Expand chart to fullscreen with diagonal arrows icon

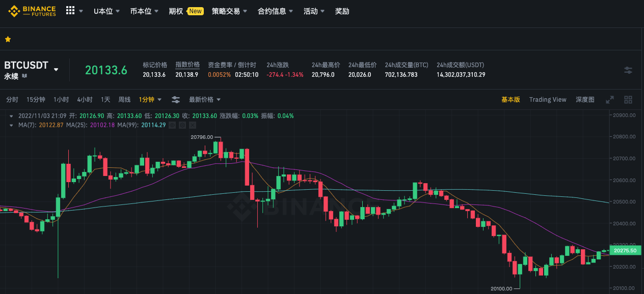click(x=609, y=100)
